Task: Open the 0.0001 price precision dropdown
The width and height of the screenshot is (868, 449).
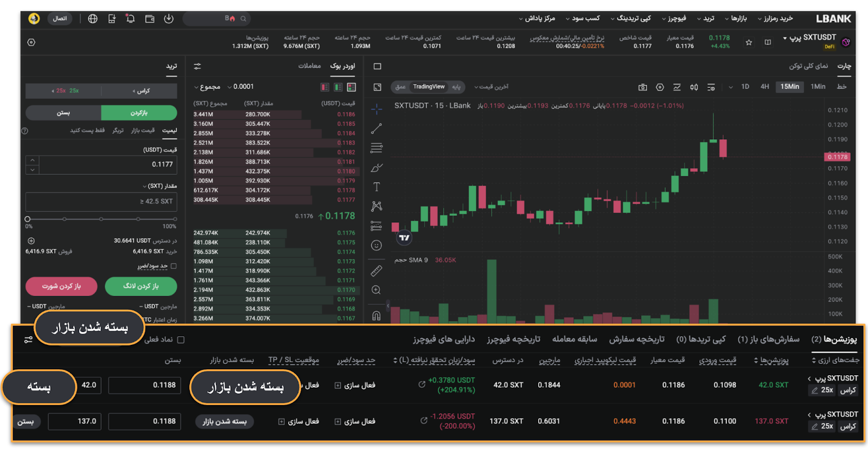Action: 241,87
